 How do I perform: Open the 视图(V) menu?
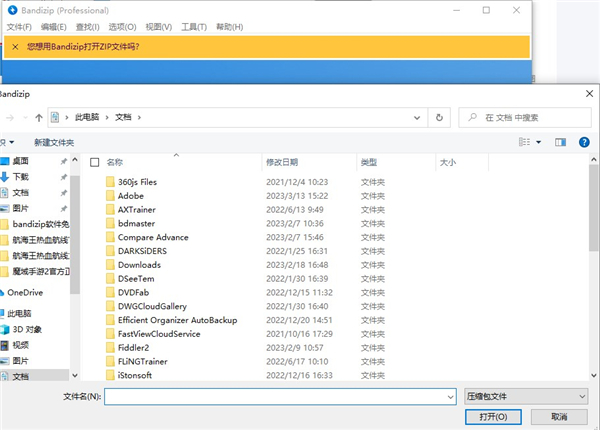click(x=159, y=27)
